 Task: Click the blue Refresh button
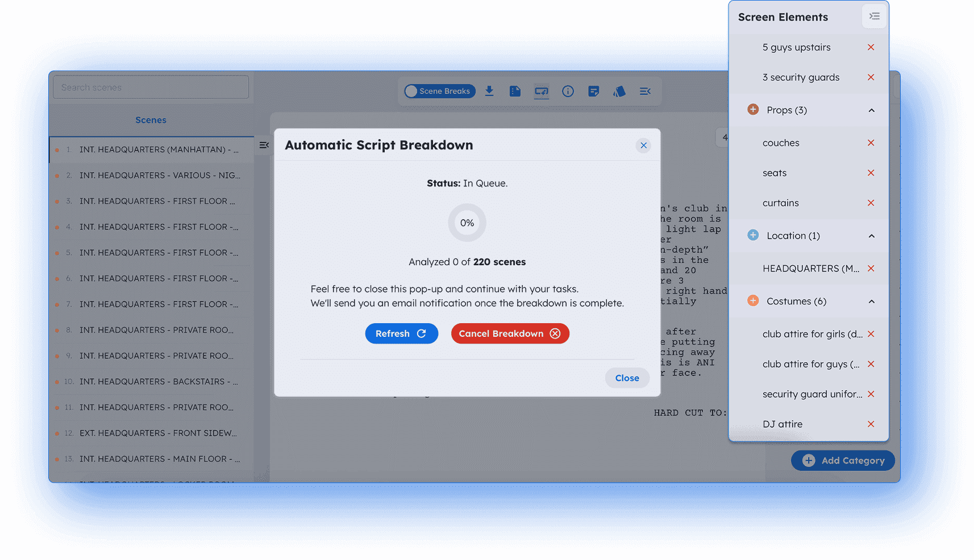coord(401,333)
